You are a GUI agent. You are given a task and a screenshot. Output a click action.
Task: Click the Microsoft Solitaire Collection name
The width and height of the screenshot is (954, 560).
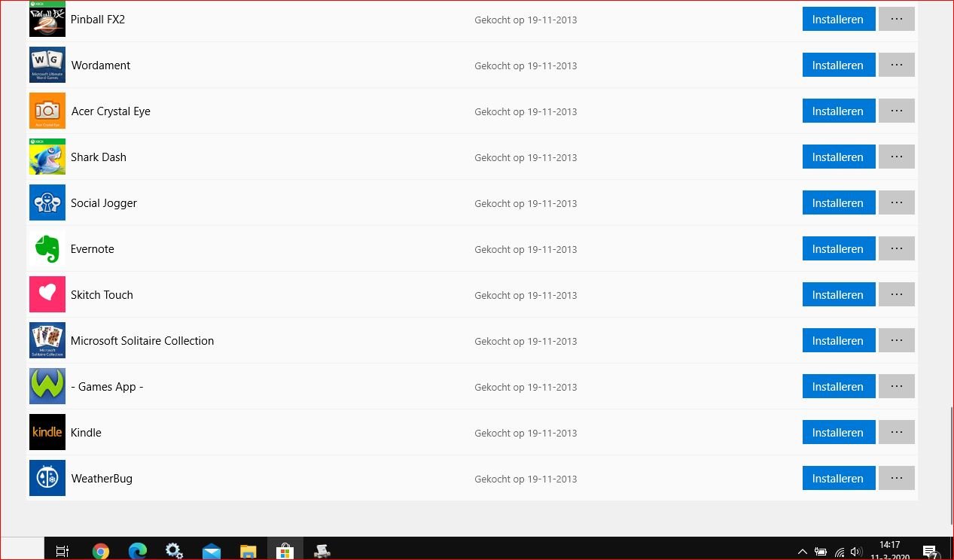point(142,341)
